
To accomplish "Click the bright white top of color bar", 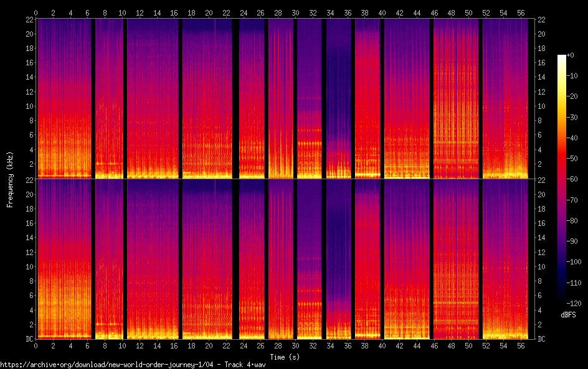I will click(x=562, y=57).
